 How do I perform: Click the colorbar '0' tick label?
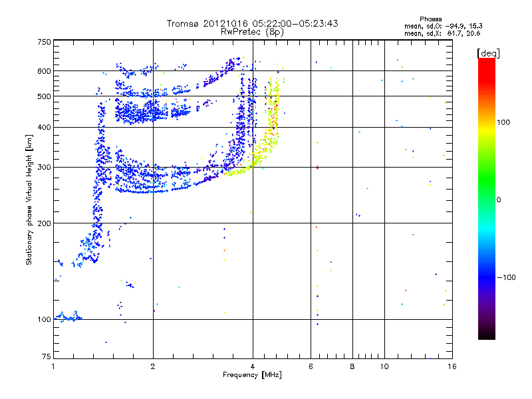[x=499, y=200]
